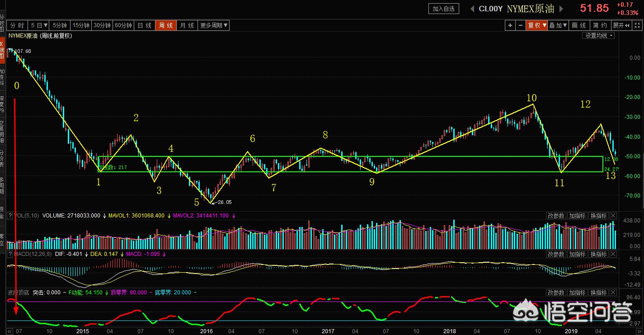Zoom in chart with plus button
This screenshot has width=644, height=335.
coord(510,26)
